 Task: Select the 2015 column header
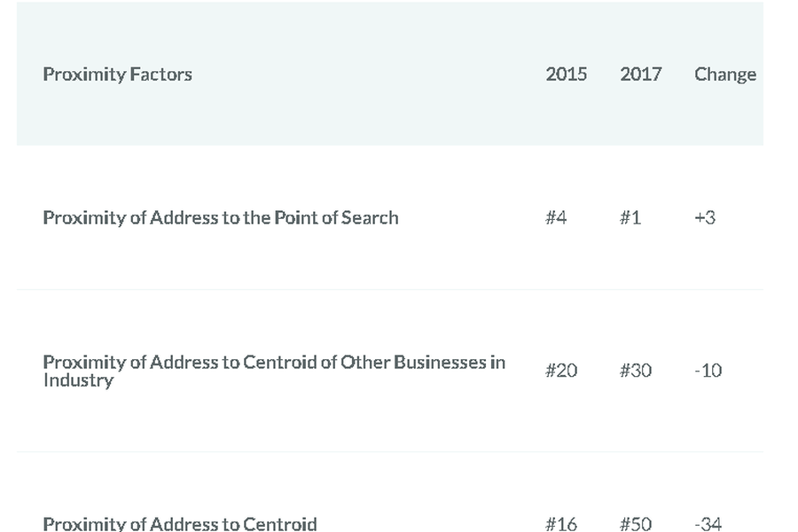click(x=566, y=74)
